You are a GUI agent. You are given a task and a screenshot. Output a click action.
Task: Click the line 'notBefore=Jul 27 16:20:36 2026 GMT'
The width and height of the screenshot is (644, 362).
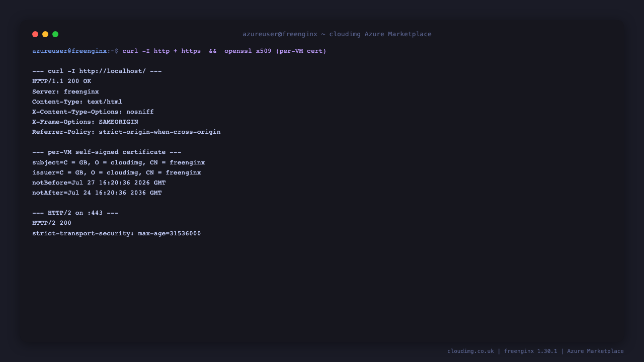pos(99,183)
